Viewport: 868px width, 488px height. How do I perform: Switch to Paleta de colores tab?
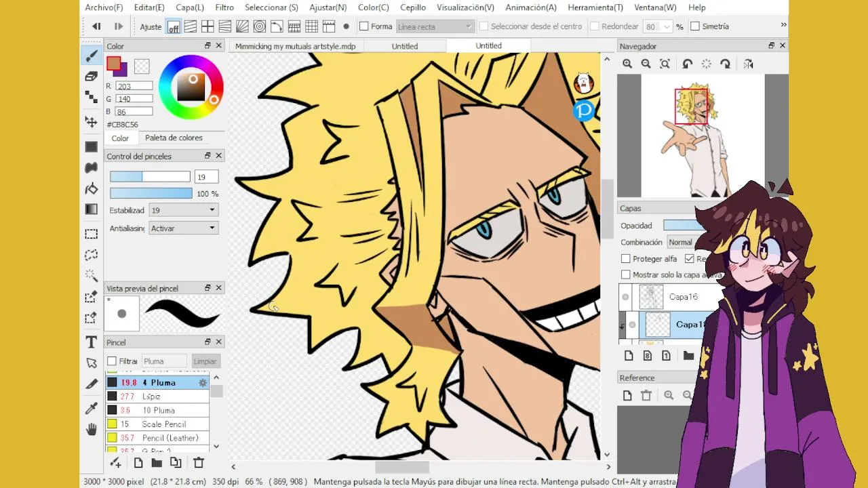click(174, 138)
